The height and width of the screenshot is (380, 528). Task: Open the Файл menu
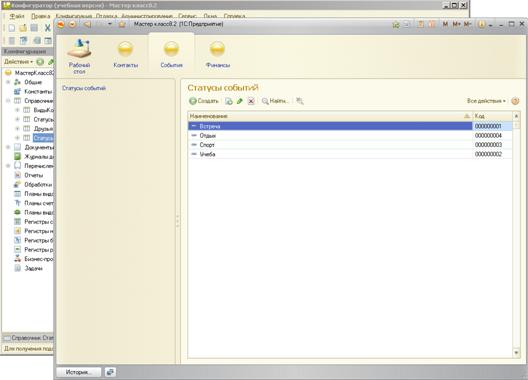(x=17, y=16)
